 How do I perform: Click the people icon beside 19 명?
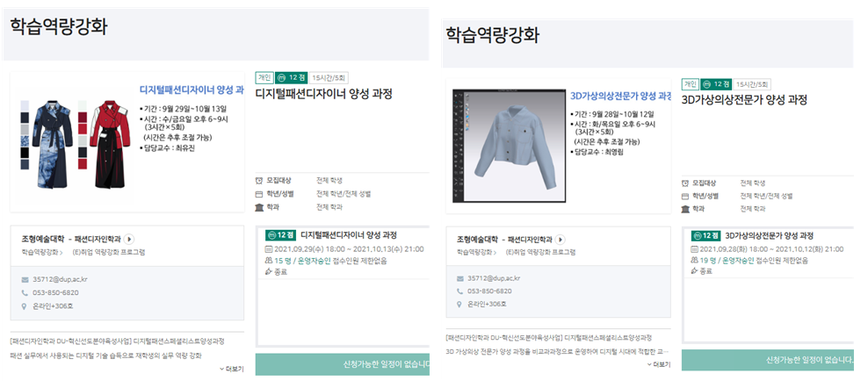685,261
